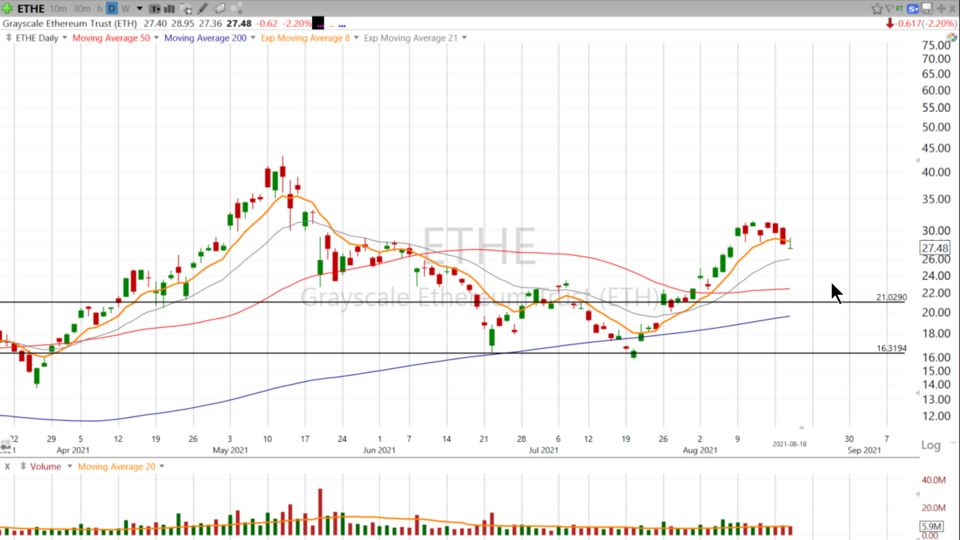Select the 30m timeframe
Image resolution: width=960 pixels, height=540 pixels.
pos(82,9)
